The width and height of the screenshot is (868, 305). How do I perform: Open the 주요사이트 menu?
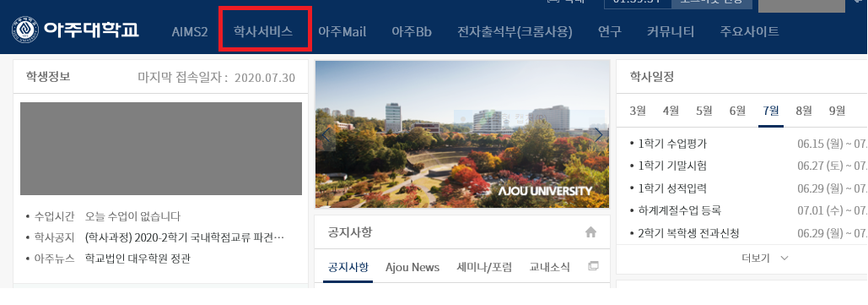click(750, 31)
